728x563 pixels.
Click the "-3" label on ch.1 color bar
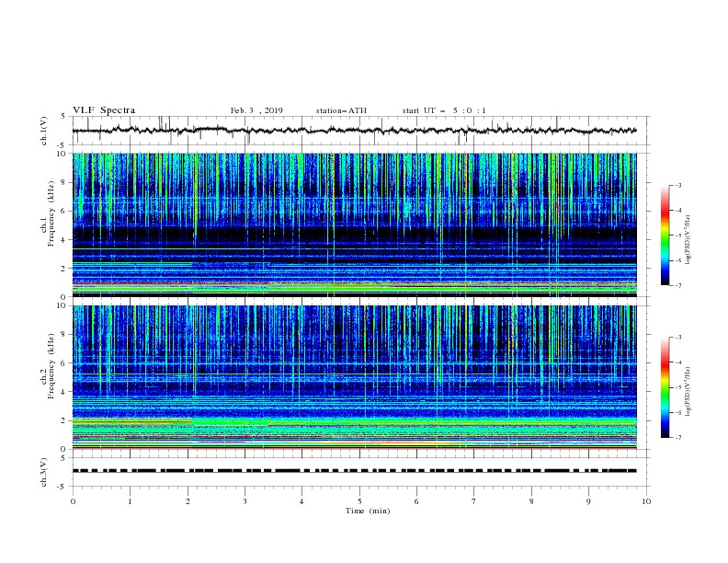click(x=678, y=185)
